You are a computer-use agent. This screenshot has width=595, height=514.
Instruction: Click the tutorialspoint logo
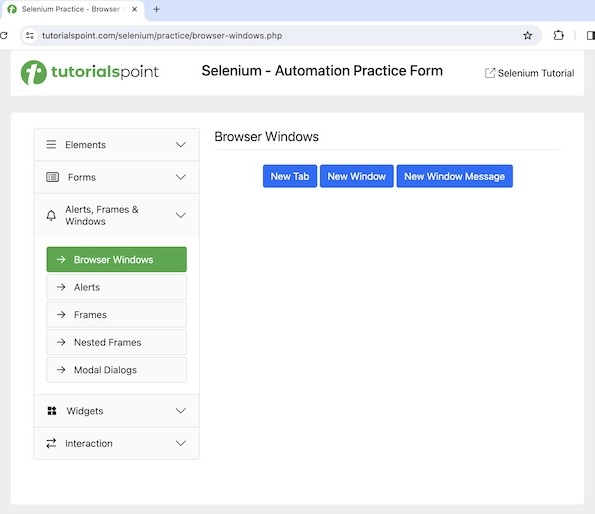[x=90, y=72]
